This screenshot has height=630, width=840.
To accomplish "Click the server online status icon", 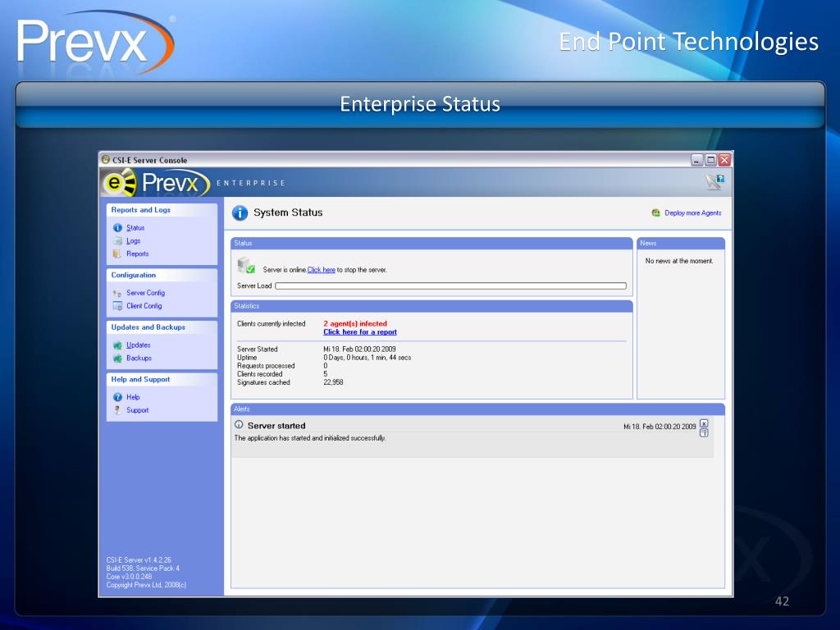I will click(246, 265).
